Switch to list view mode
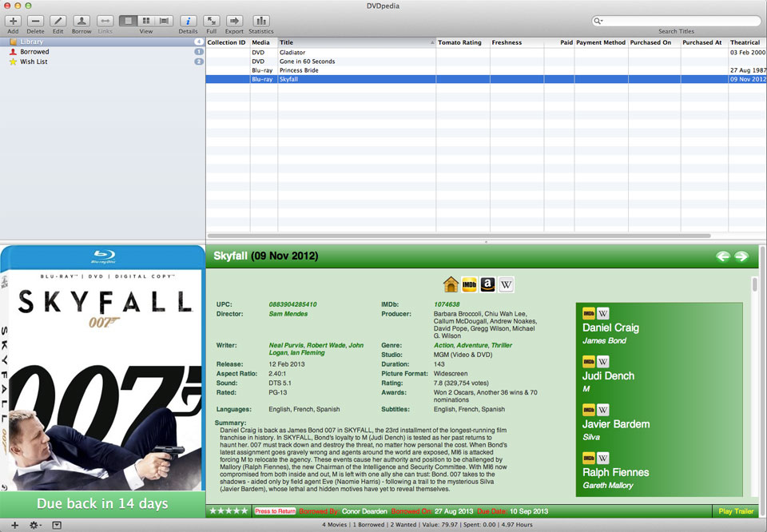This screenshot has height=532, width=767. click(128, 21)
